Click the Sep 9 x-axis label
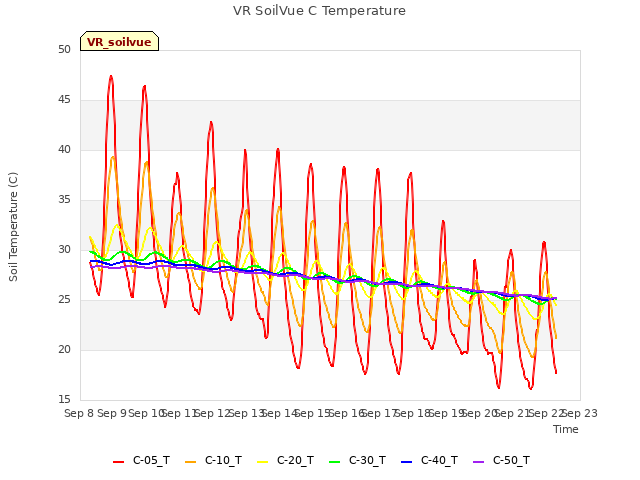 (112, 413)
